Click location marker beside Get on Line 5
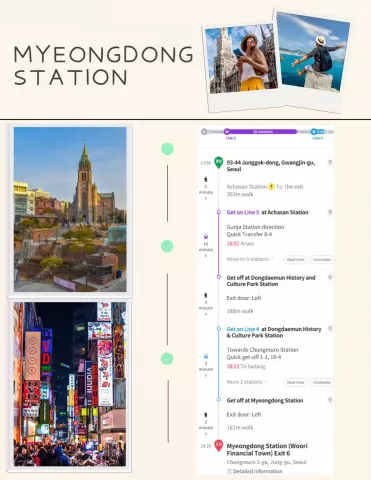The height and width of the screenshot is (480, 371). [x=330, y=212]
